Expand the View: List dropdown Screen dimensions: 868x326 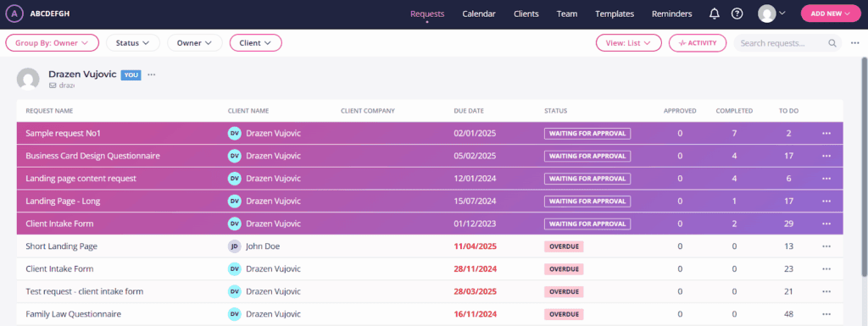point(628,42)
